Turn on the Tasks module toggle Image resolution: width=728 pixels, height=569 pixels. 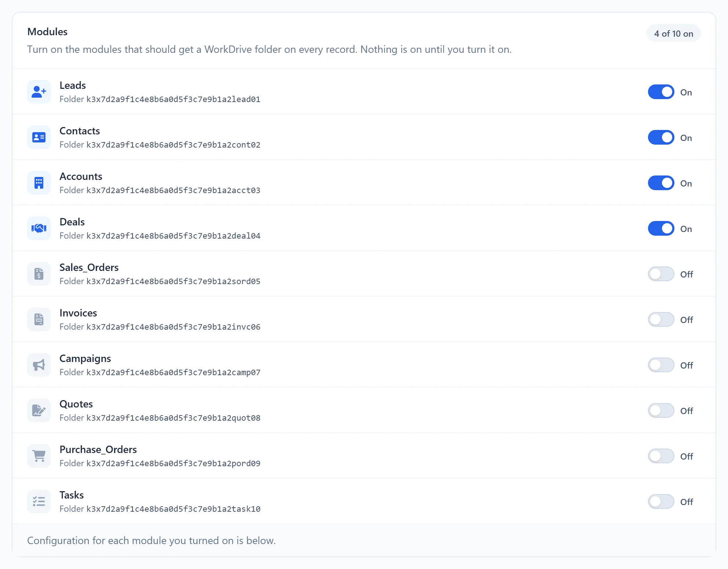(661, 501)
